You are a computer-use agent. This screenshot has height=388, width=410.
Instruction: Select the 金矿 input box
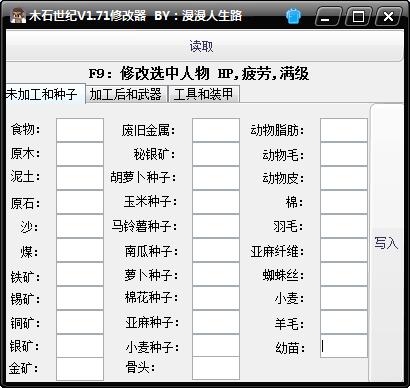coord(80,369)
